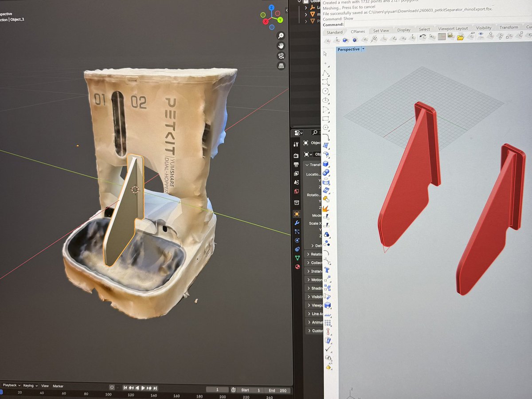Open properties editor type dropdown in Blender
532x399 pixels.
(298, 133)
